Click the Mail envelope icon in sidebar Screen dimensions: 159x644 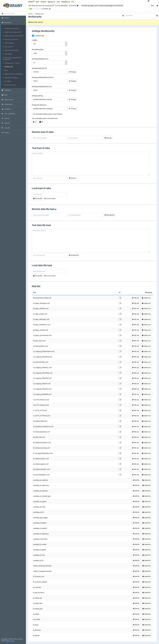coord(2,95)
